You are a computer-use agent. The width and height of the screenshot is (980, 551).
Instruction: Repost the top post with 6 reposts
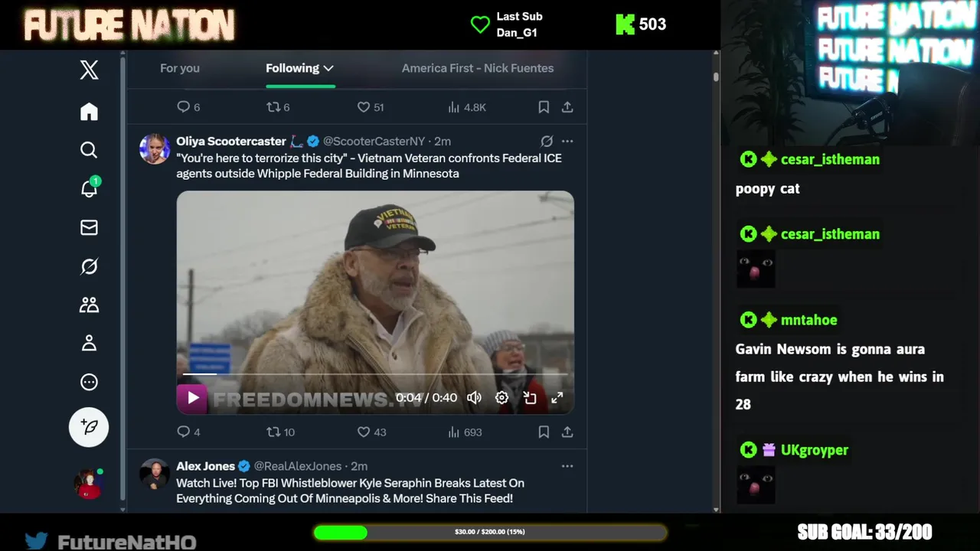[278, 107]
